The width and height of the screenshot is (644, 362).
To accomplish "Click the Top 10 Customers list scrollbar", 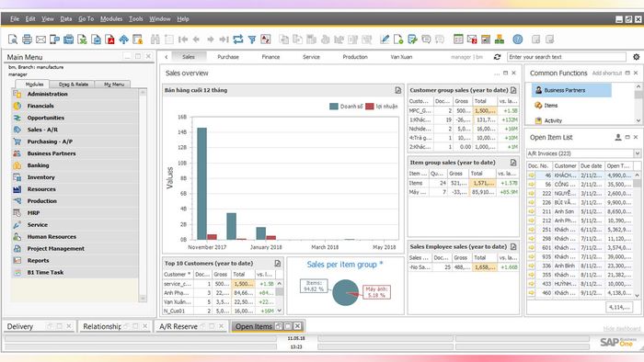I will coord(280,297).
